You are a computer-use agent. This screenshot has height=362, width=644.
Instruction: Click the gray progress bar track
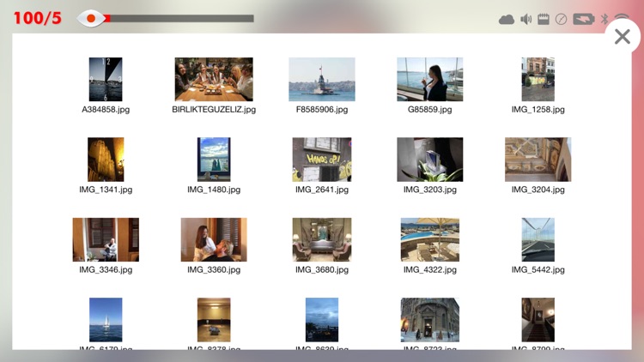click(x=180, y=18)
